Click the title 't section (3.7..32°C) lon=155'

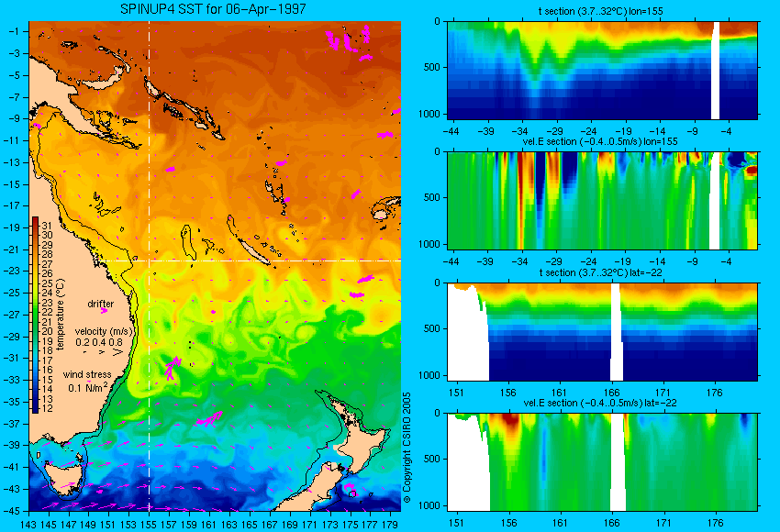[x=601, y=11]
